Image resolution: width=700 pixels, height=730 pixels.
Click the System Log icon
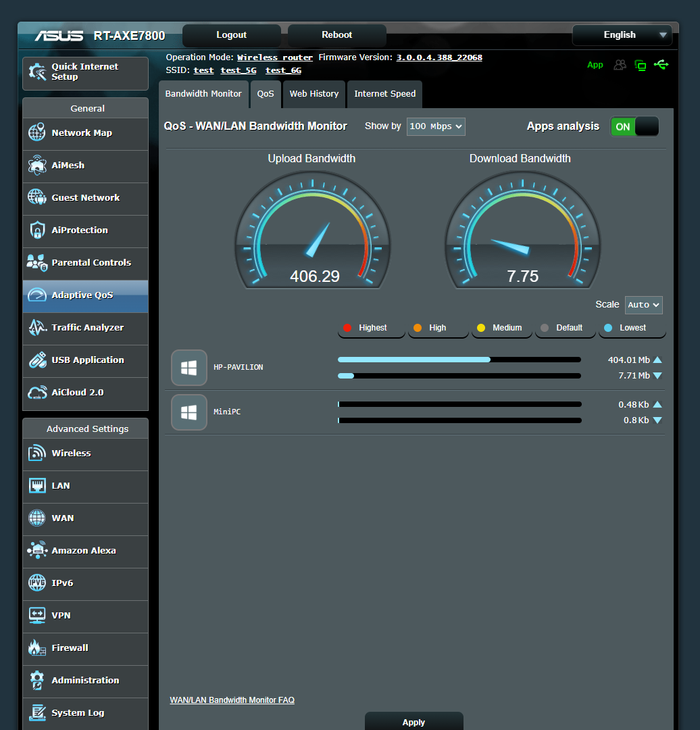pos(36,713)
